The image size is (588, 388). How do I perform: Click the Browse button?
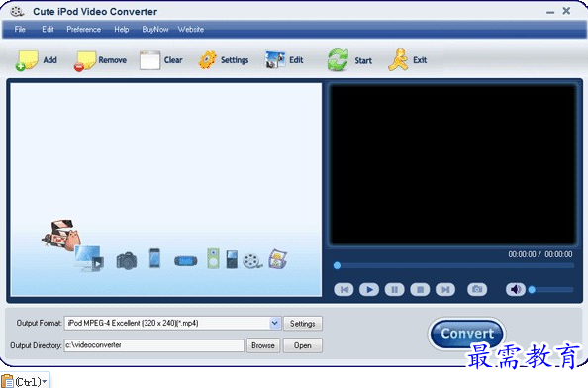tap(263, 345)
